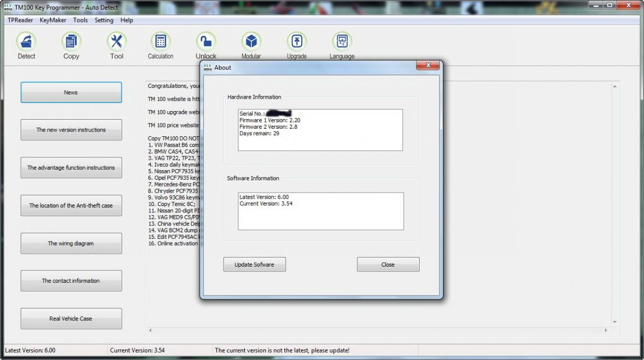Click news line '7. Mercedes-Benz'

click(174, 184)
